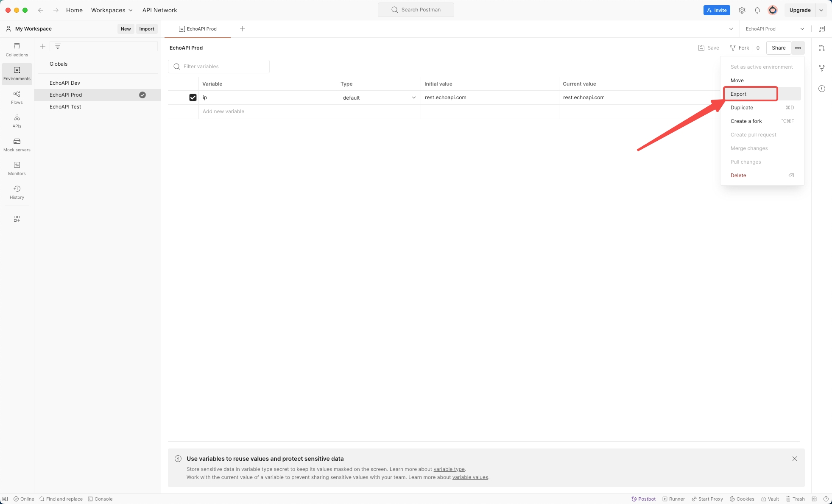Select EchoAPI Test environment

(x=98, y=107)
